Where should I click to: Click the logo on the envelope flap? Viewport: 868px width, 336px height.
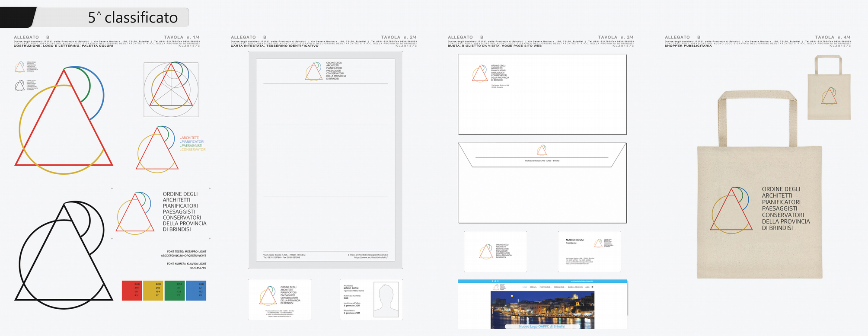point(542,150)
